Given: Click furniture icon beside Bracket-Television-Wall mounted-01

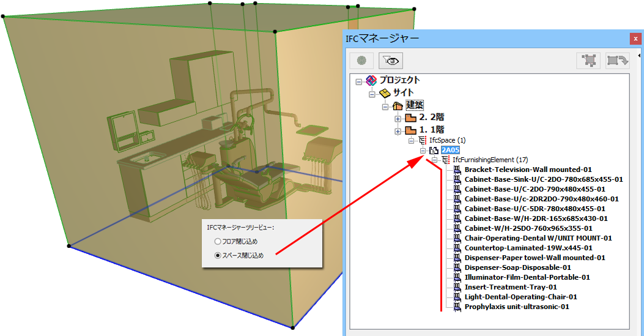Looking at the screenshot, I should pyautogui.click(x=457, y=170).
